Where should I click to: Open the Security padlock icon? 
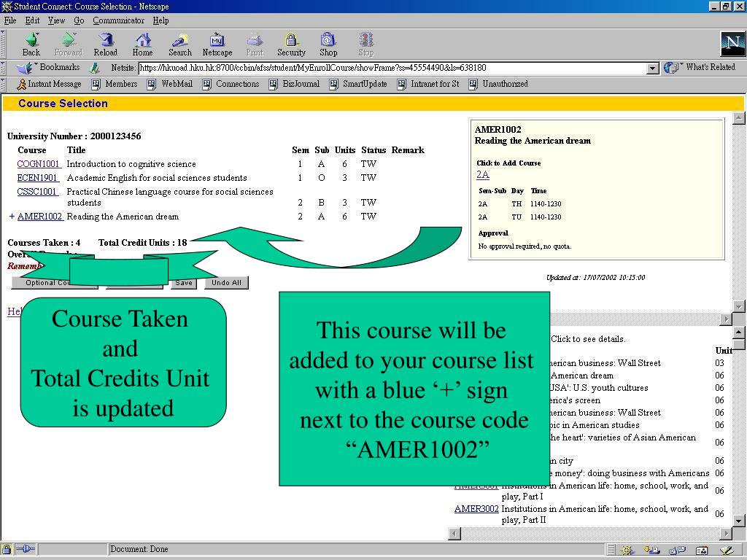click(291, 44)
